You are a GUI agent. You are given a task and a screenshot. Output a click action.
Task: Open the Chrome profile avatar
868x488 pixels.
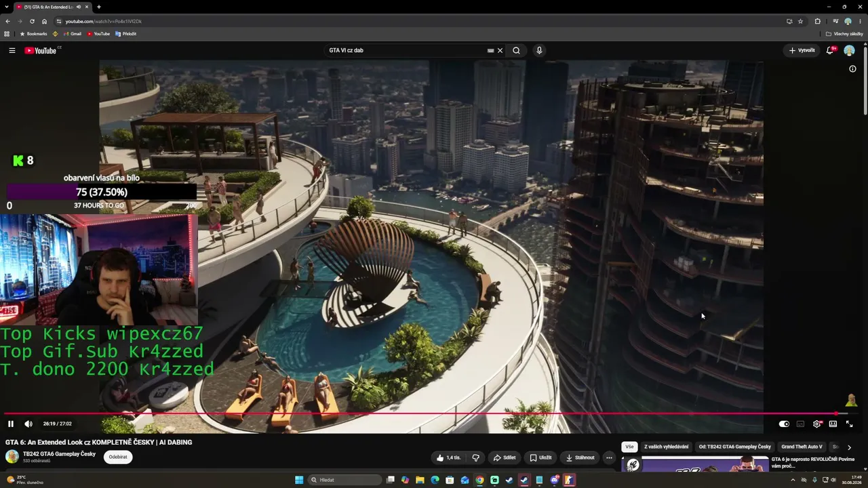click(848, 21)
